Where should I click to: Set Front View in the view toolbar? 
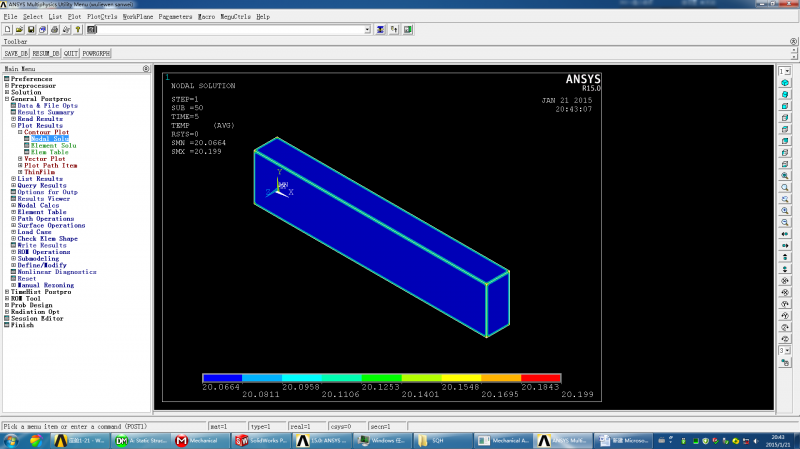785,106
